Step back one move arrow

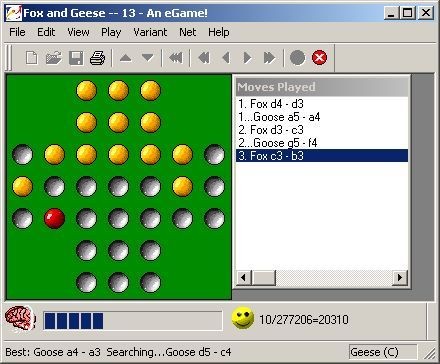tap(226, 58)
